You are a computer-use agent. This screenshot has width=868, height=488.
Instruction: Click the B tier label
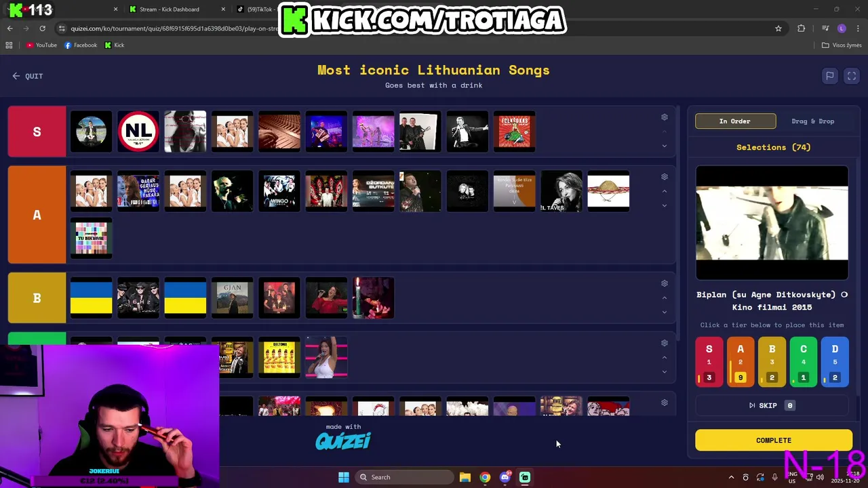pyautogui.click(x=37, y=298)
